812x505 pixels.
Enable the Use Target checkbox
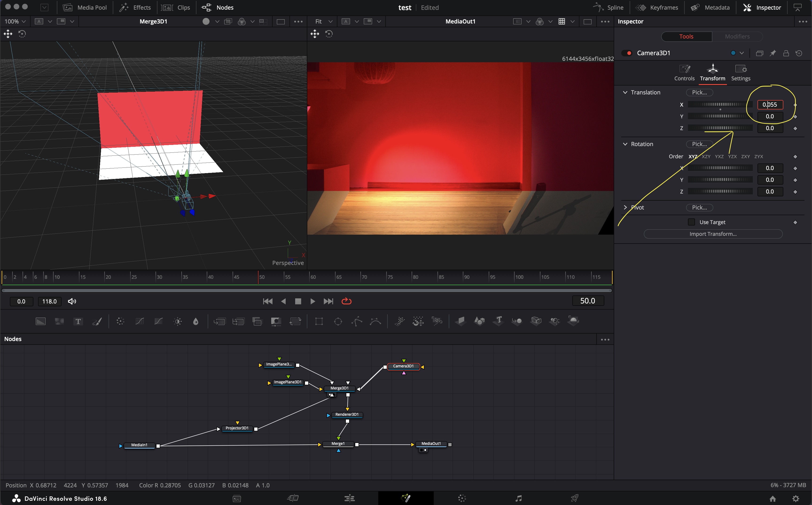coord(691,222)
